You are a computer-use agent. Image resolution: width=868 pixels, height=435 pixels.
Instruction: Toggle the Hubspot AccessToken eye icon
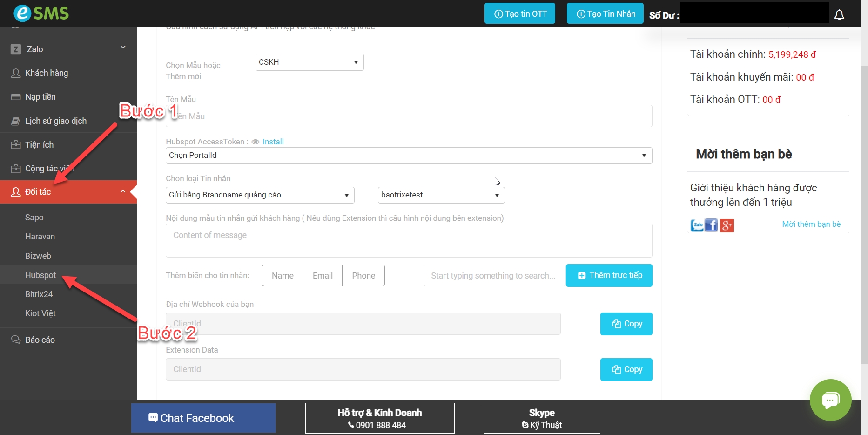pos(256,142)
